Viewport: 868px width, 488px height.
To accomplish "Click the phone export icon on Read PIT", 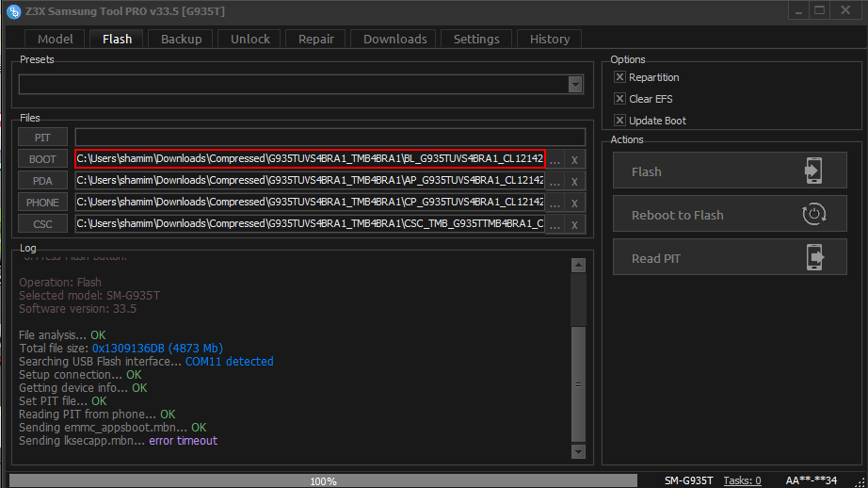I will 814,257.
